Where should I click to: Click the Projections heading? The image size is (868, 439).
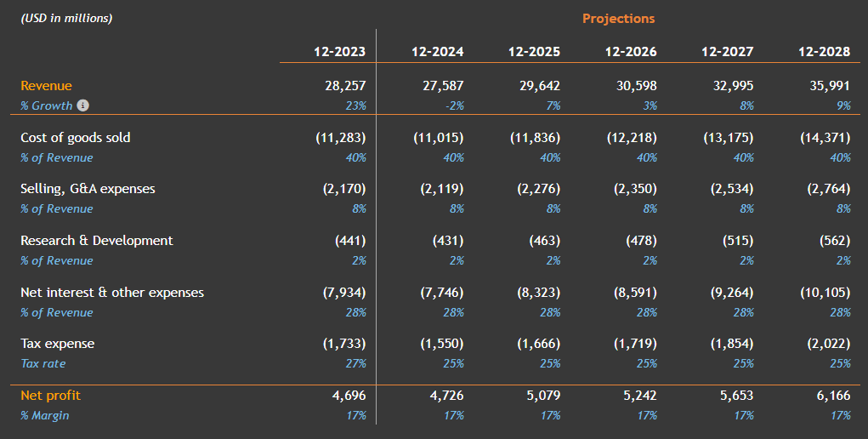click(618, 19)
